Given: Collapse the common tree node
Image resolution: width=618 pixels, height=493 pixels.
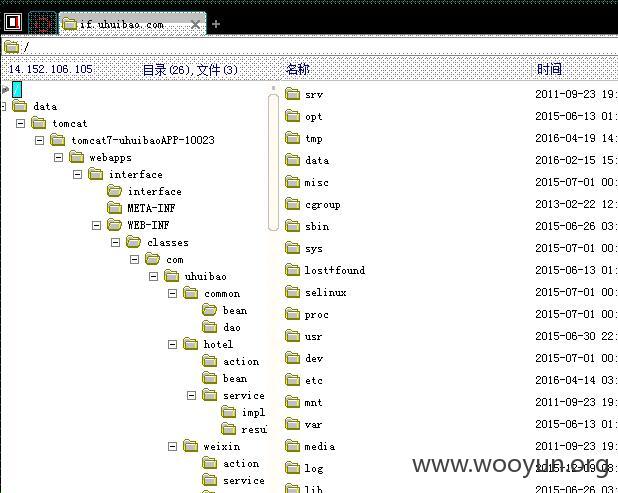Looking at the screenshot, I should (172, 294).
